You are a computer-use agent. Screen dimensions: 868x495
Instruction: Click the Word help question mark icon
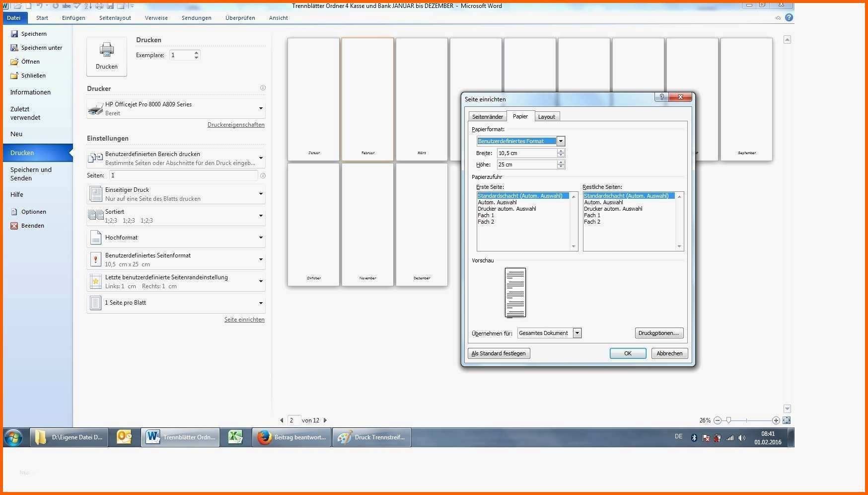point(789,17)
